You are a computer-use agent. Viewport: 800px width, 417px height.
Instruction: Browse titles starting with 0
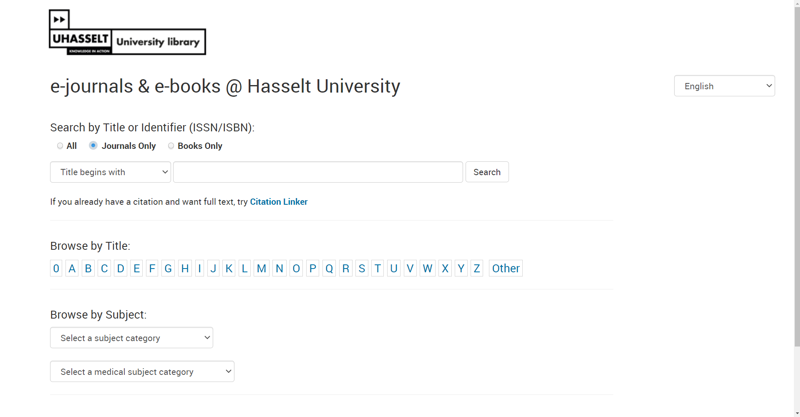[56, 268]
